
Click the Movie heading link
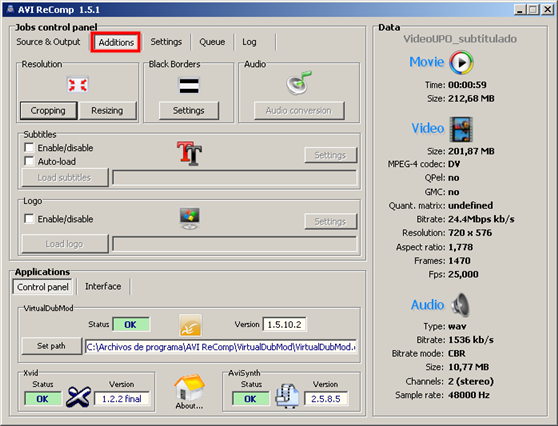pyautogui.click(x=427, y=62)
